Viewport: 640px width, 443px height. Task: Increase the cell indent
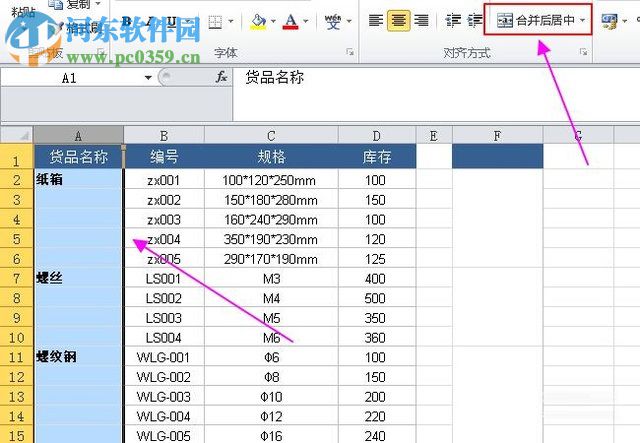pyautogui.click(x=475, y=20)
